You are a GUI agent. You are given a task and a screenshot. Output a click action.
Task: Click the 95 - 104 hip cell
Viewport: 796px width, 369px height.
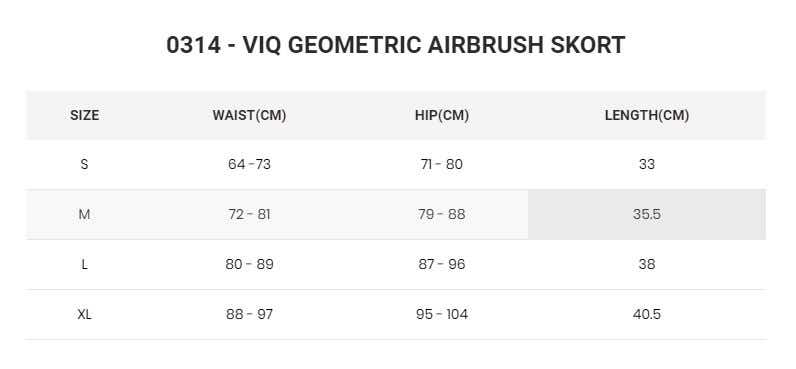coord(442,314)
